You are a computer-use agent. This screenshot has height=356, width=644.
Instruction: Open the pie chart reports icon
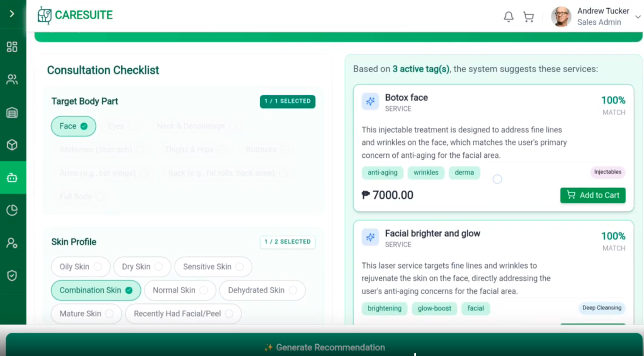(12, 210)
